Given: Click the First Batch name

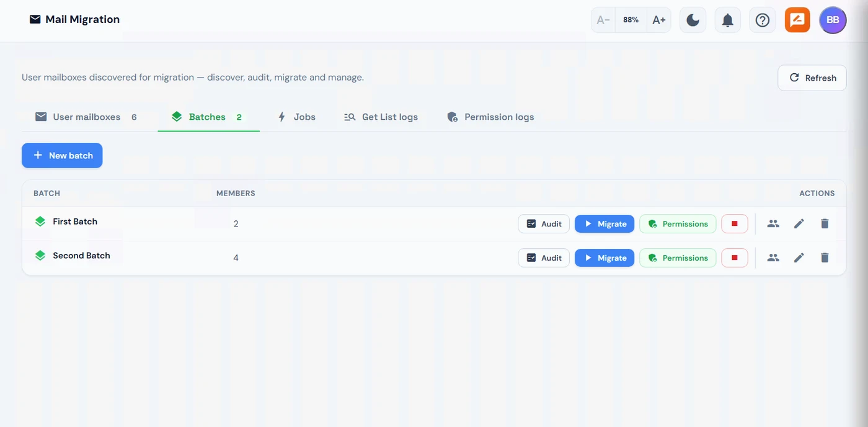Looking at the screenshot, I should click(75, 221).
